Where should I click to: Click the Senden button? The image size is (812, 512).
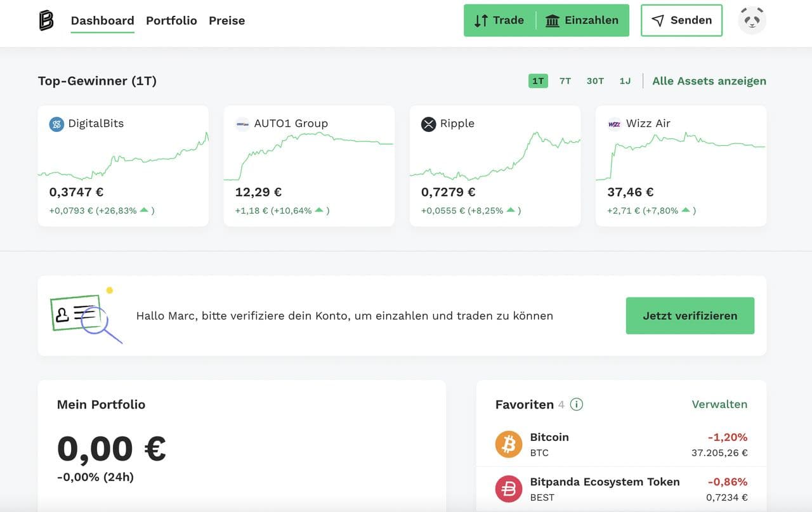(681, 20)
